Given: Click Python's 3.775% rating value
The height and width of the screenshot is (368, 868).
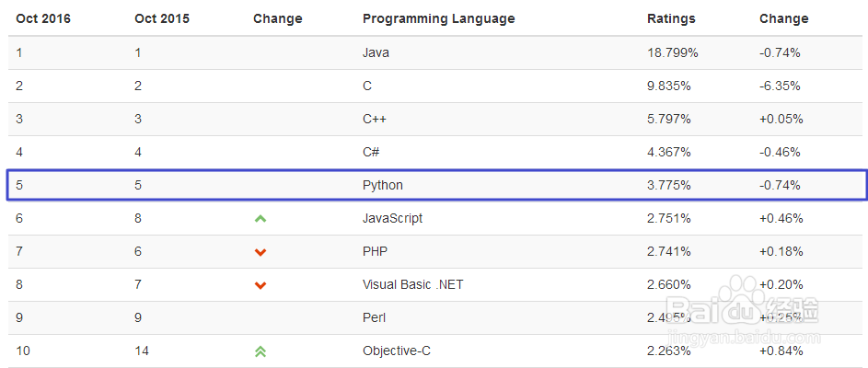Looking at the screenshot, I should (669, 185).
